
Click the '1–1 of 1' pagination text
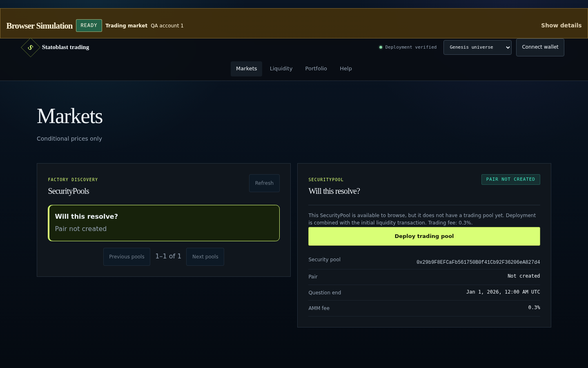[168, 256]
